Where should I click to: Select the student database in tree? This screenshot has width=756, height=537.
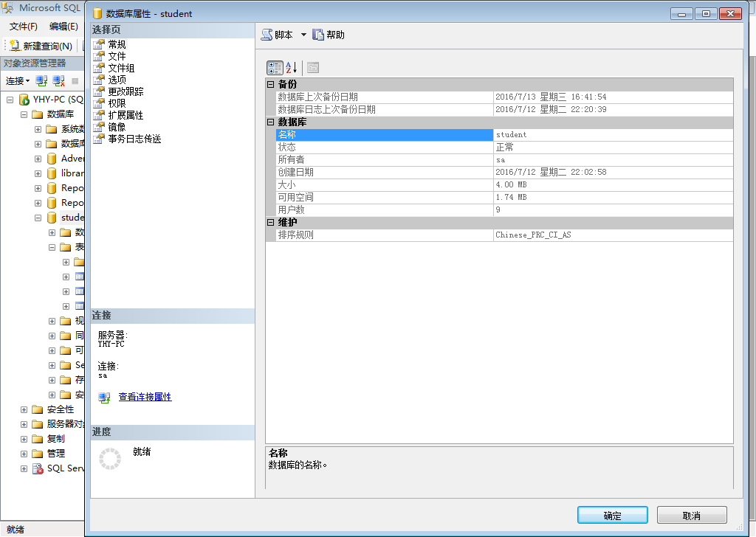(x=72, y=218)
